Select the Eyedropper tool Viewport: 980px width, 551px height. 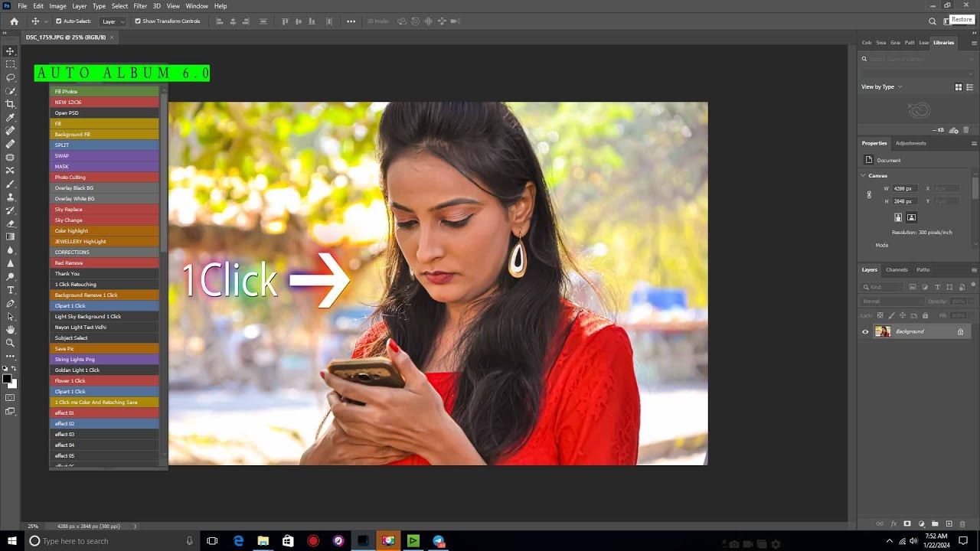[x=10, y=118]
